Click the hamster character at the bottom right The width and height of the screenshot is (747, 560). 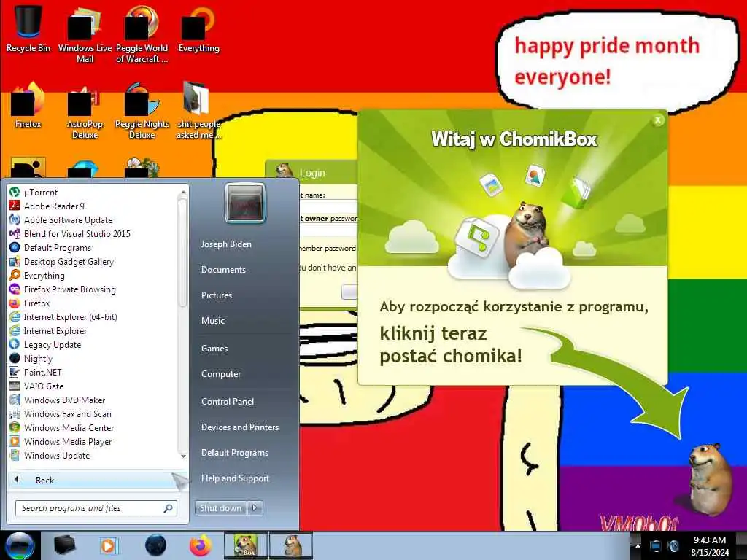[710, 478]
